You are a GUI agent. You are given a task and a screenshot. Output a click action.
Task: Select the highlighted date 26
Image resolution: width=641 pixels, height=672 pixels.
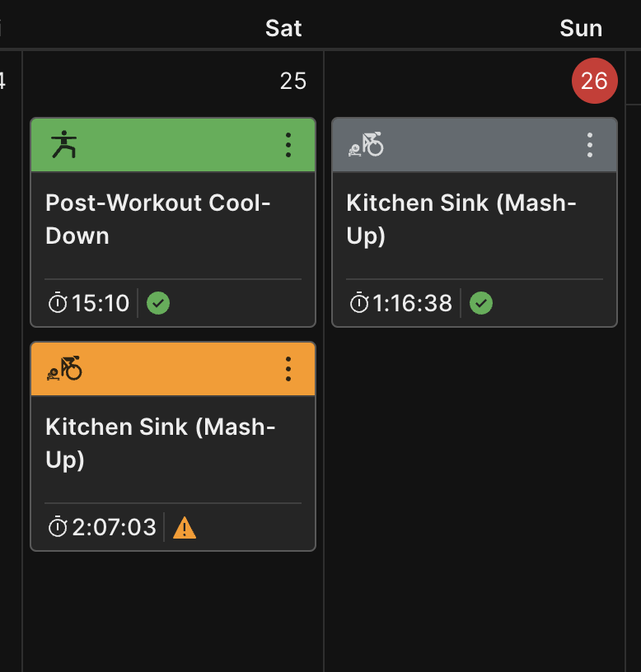click(594, 81)
